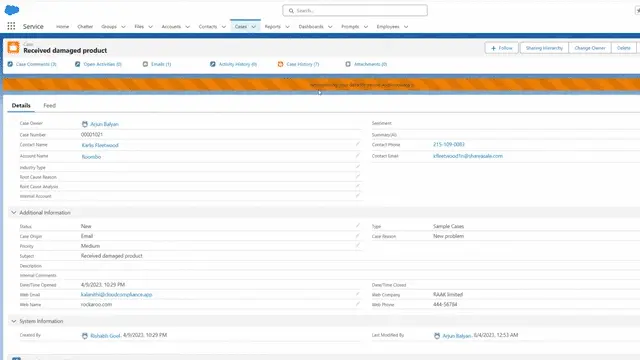Expand the Cases nav dropdown arrow
The width and height of the screenshot is (640, 360).
(x=253, y=27)
